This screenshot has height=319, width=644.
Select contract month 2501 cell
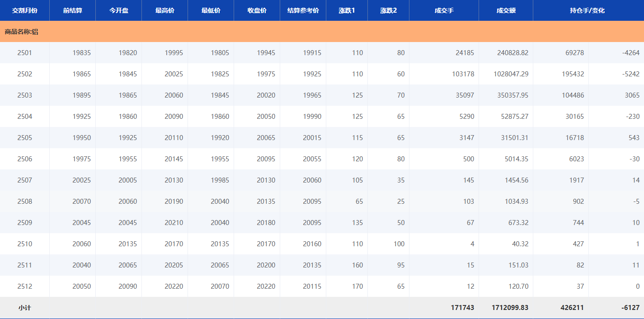point(25,53)
